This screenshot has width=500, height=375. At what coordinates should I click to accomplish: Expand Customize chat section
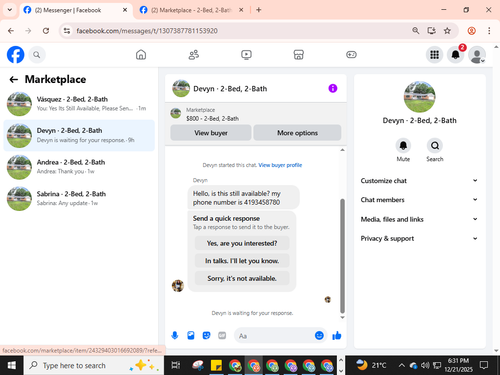click(419, 181)
